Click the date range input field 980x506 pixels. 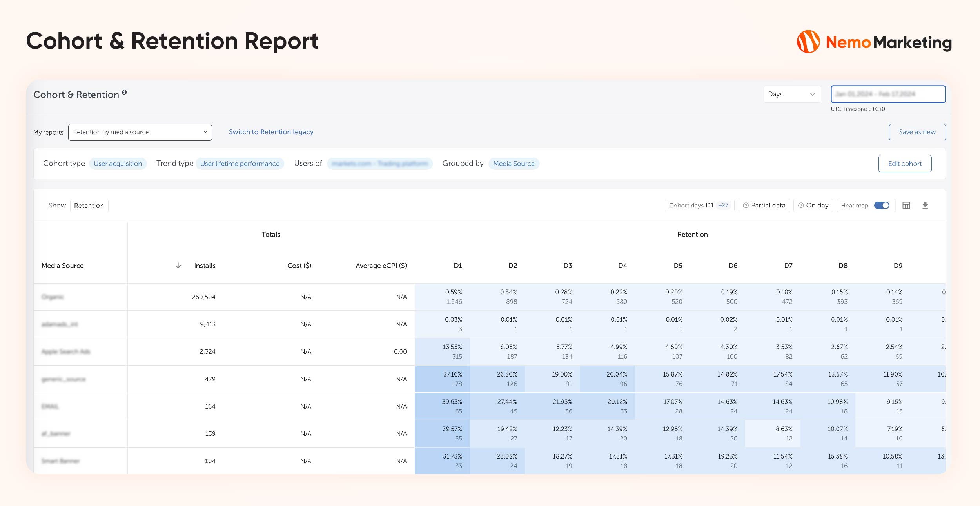click(x=887, y=94)
